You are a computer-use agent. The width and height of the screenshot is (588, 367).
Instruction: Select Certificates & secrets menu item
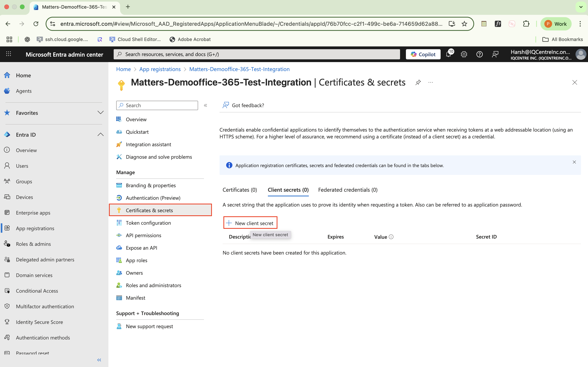[160, 210]
